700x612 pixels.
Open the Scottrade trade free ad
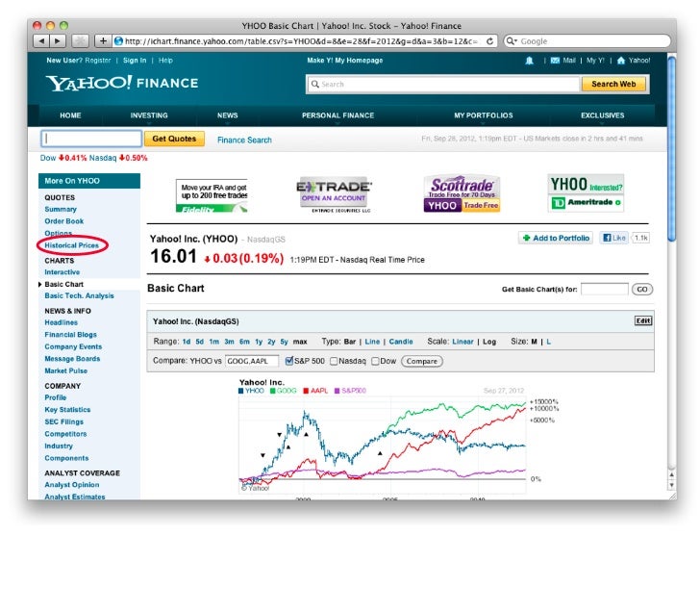(462, 193)
